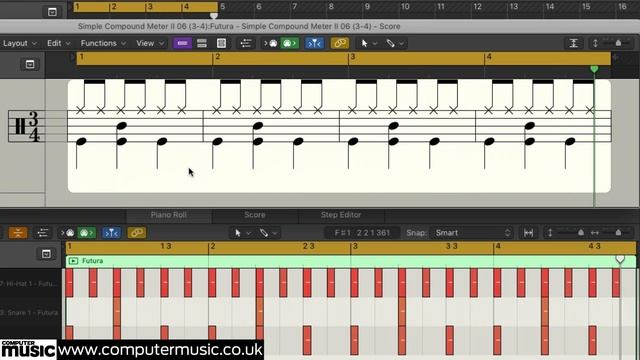Switch to the Score tab
The height and width of the screenshot is (360, 640).
click(255, 215)
